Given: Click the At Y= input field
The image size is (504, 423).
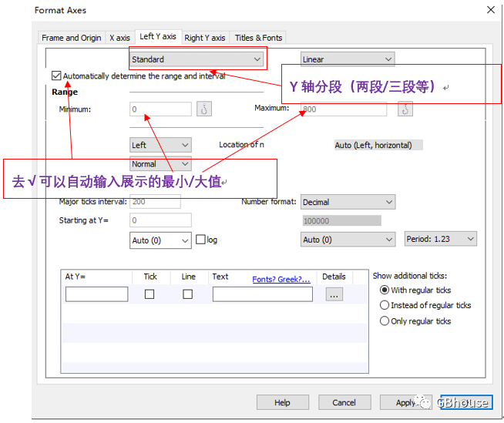Looking at the screenshot, I should [x=96, y=294].
